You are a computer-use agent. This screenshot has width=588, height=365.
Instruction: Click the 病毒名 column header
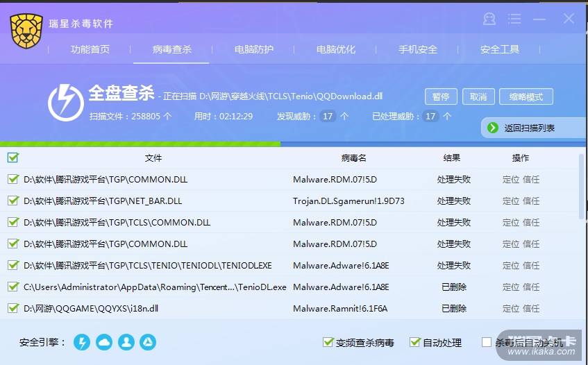(353, 158)
